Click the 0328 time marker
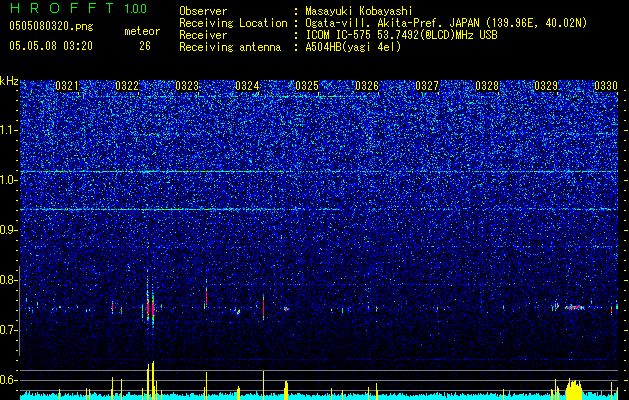The width and height of the screenshot is (629, 400). 487,85
